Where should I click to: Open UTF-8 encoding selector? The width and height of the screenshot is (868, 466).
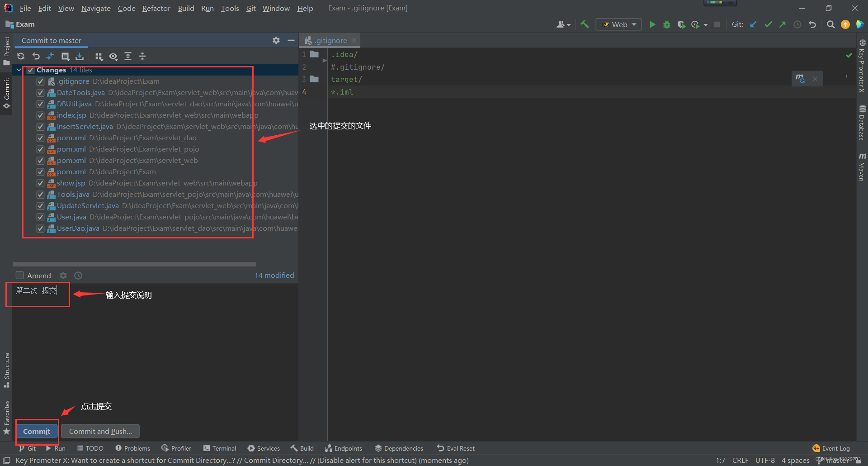coord(765,460)
